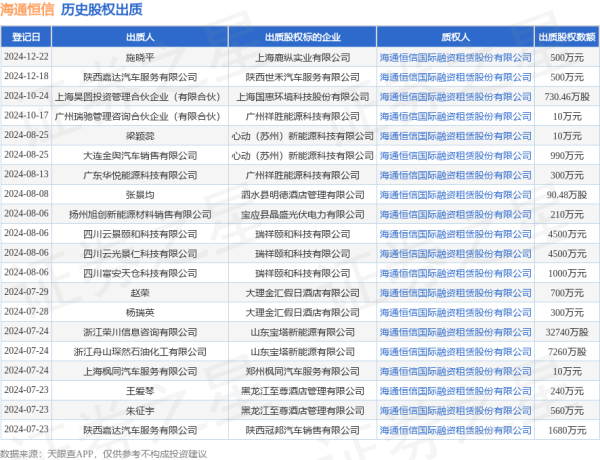Open the 质权人 link in the 施晓平 row

point(455,57)
